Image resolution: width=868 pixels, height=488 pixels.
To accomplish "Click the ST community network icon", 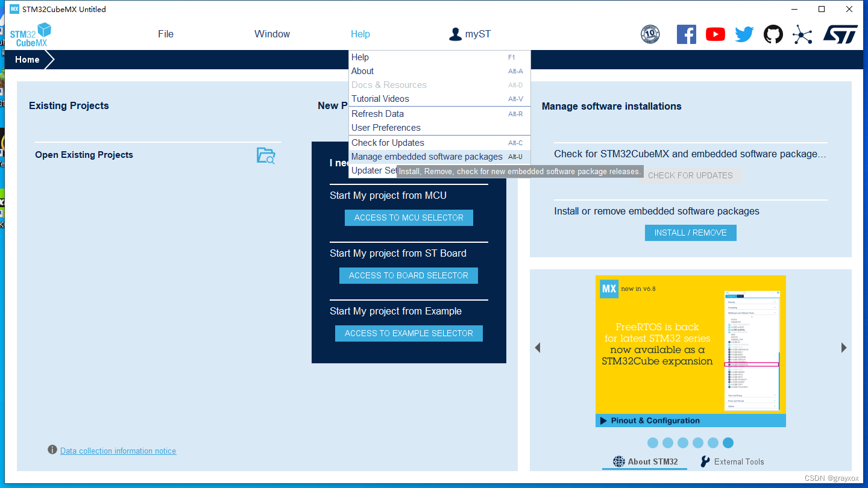I will point(802,34).
